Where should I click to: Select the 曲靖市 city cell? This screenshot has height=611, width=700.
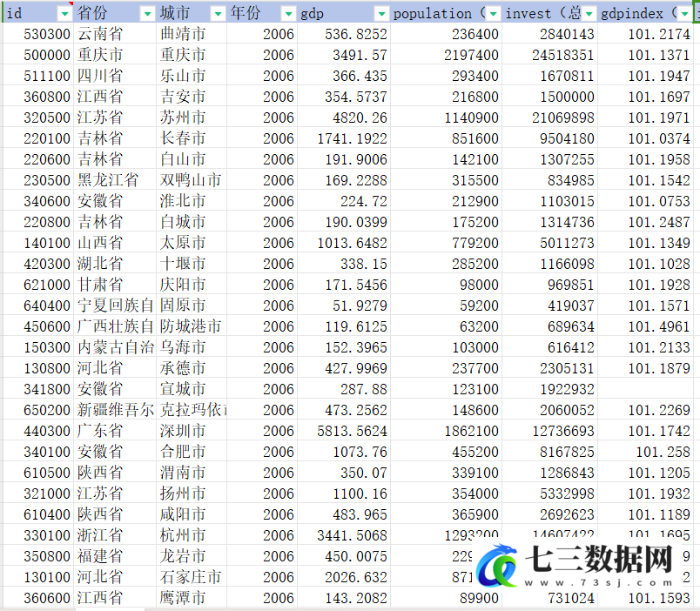click(192, 34)
